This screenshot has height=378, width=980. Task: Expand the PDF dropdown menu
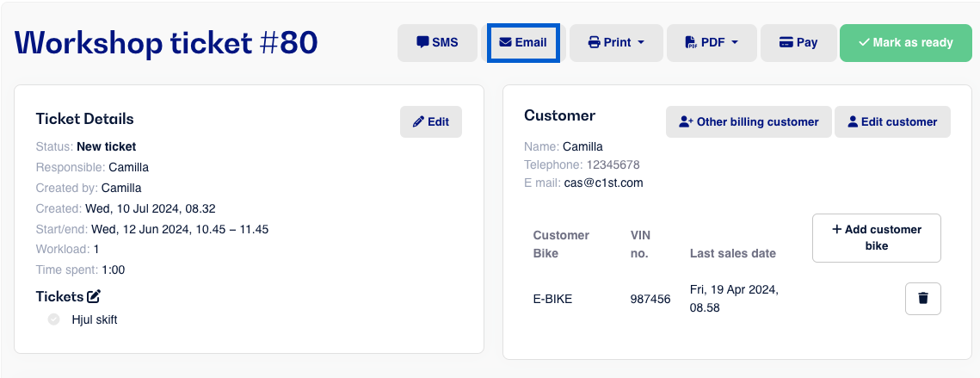(712, 42)
